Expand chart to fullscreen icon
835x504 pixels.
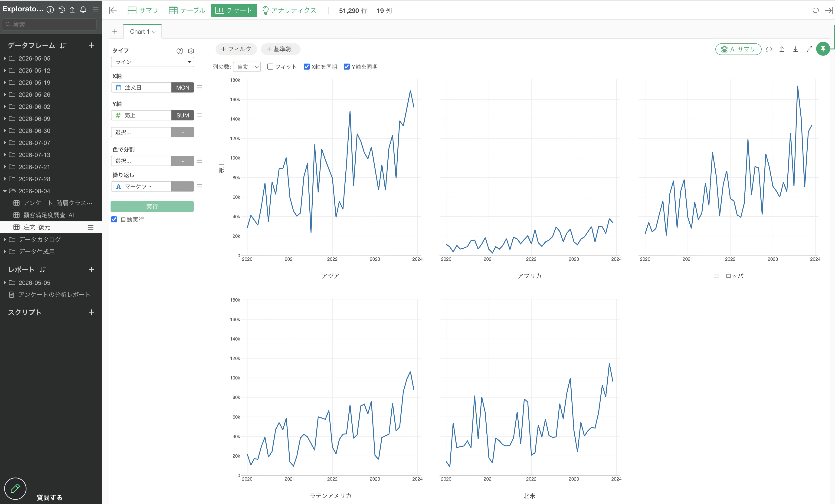(x=809, y=49)
